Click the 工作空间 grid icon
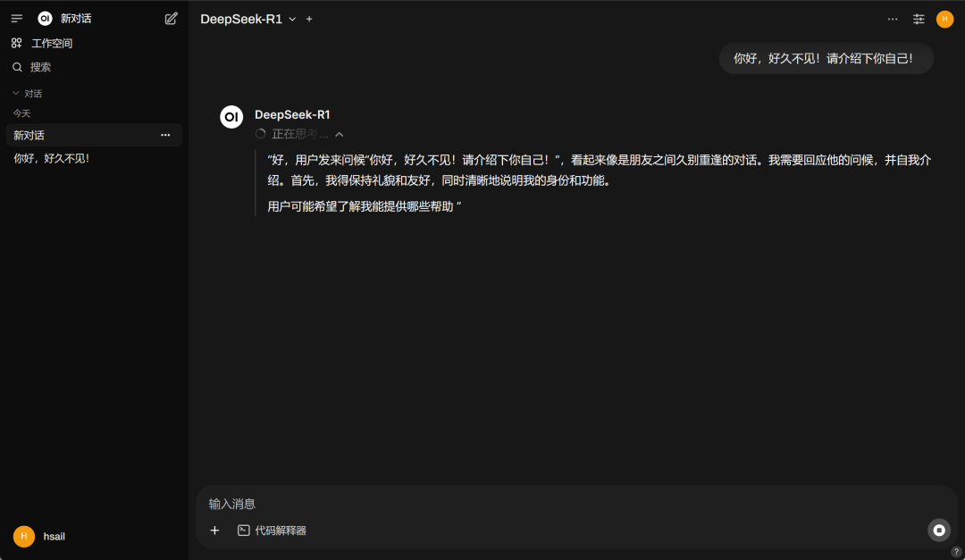 point(17,42)
